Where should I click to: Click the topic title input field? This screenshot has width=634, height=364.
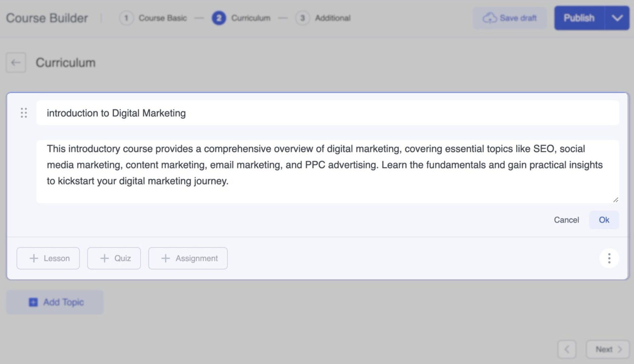328,113
